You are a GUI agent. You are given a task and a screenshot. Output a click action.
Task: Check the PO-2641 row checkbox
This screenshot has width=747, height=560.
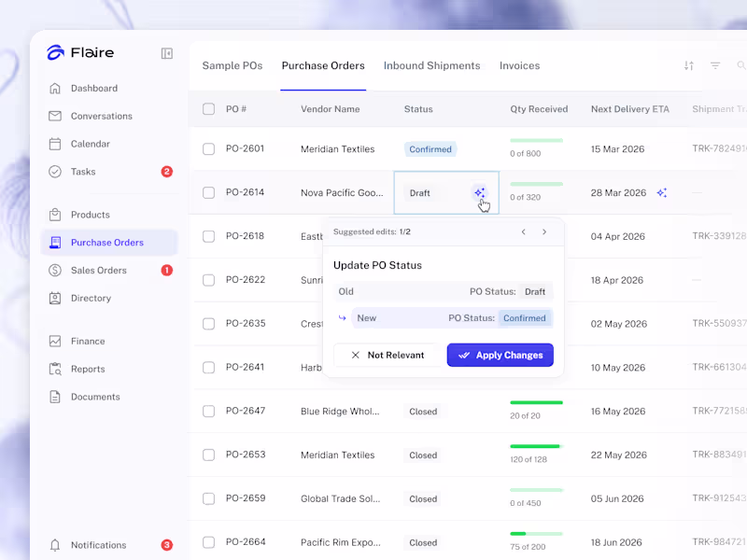coord(208,368)
